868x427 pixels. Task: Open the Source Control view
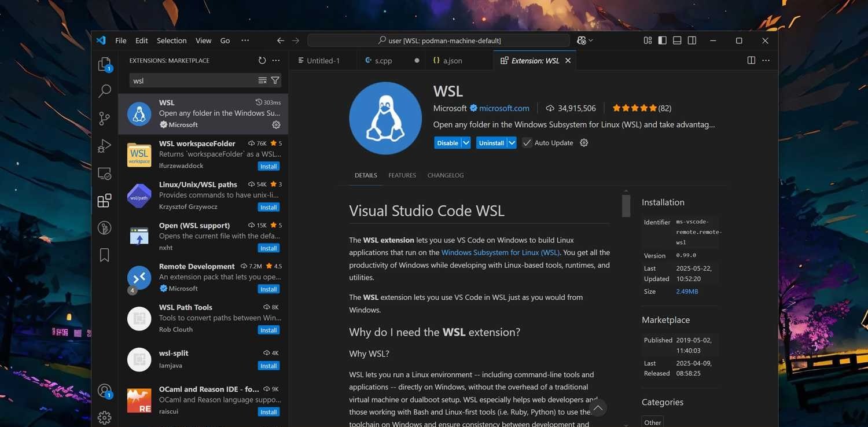[104, 119]
